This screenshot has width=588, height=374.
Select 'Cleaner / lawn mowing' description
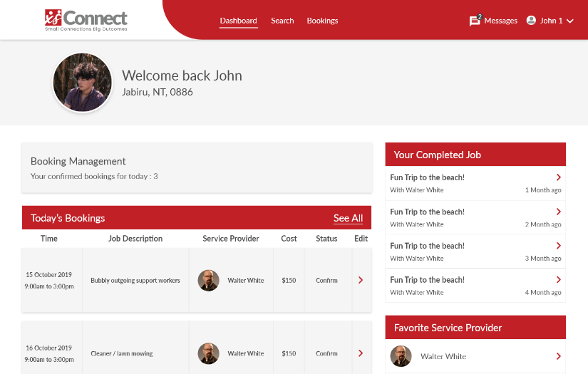click(121, 353)
